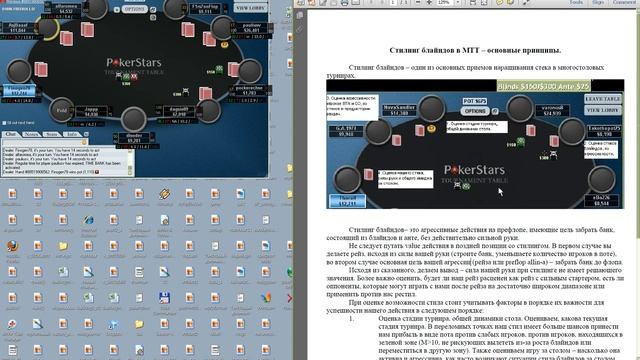
Task: Click icon immediately right of OPTIONS button
Action: click(x=153, y=9)
